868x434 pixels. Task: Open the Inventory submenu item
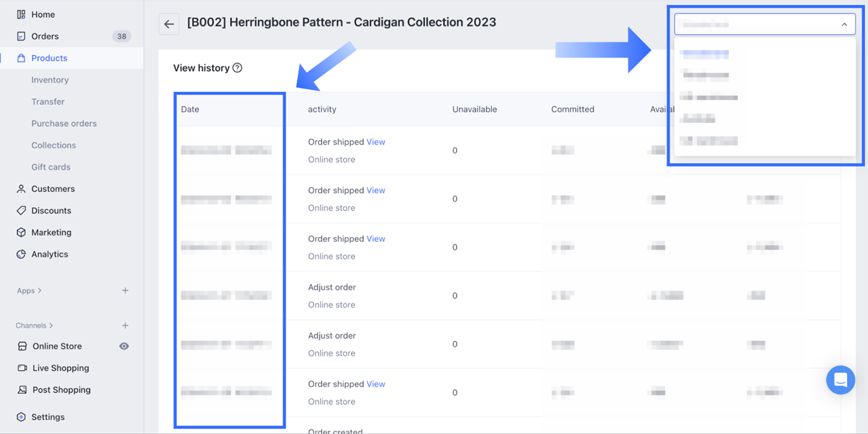point(50,80)
